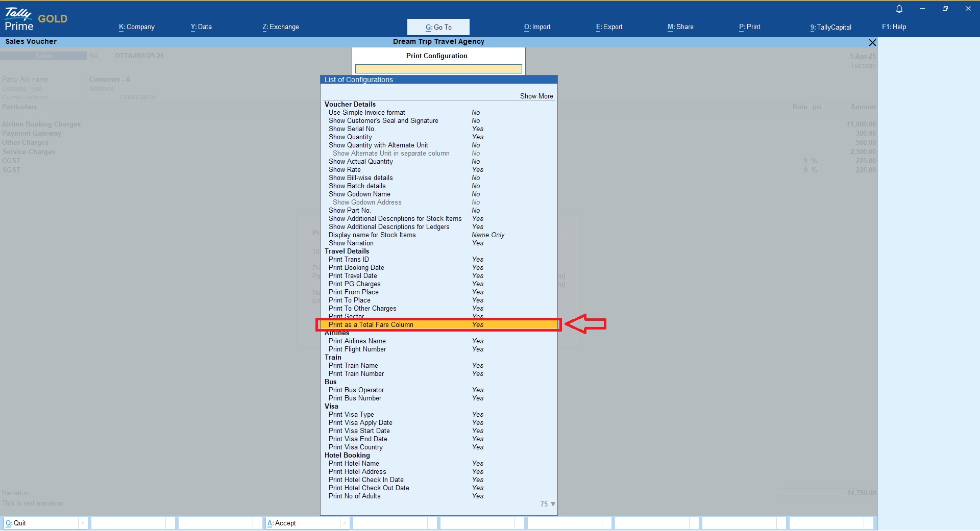Screen dimensions: 980x531
Task: Click the caret beside the Accept button
Action: (x=345, y=523)
